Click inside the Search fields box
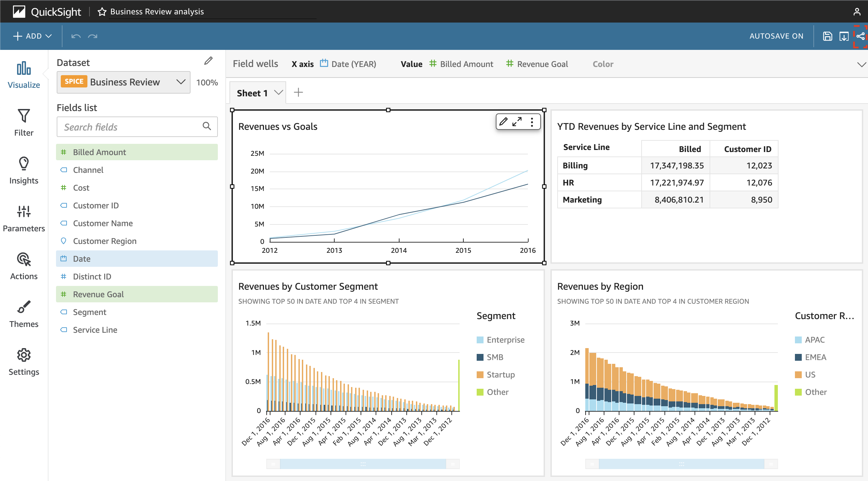This screenshot has height=481, width=868. click(137, 127)
